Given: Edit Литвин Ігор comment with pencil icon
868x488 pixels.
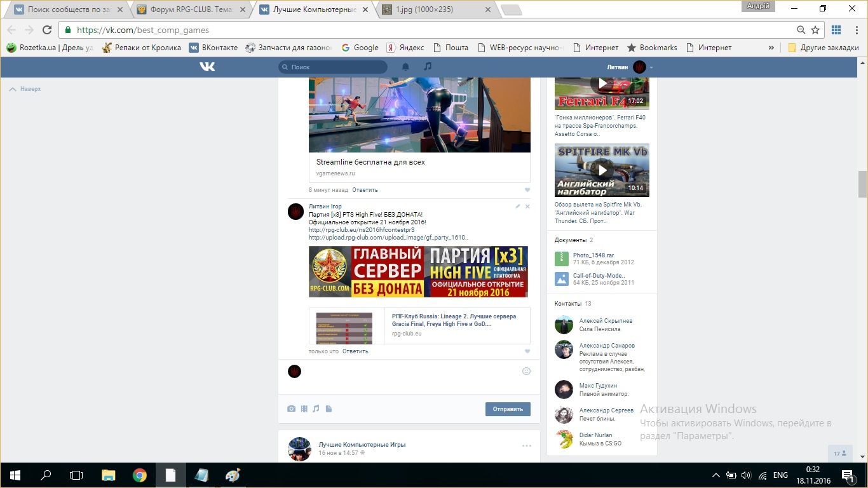Looking at the screenshot, I should click(518, 207).
